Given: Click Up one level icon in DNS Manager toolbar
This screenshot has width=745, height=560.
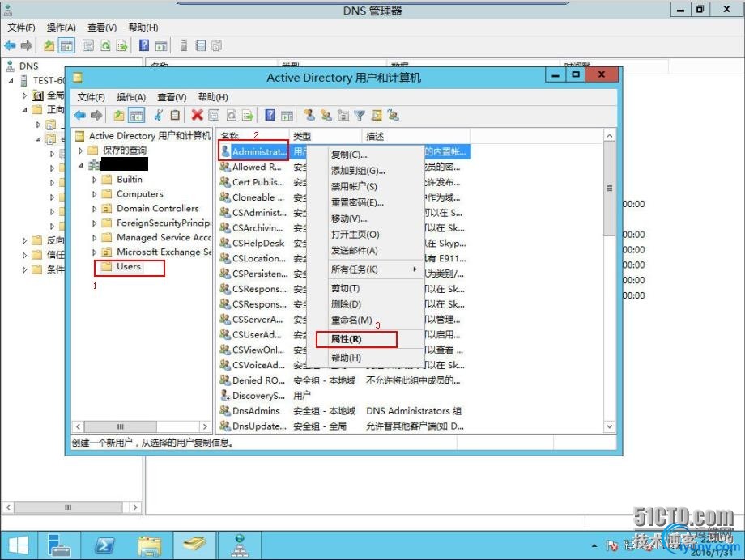Looking at the screenshot, I should point(49,45).
